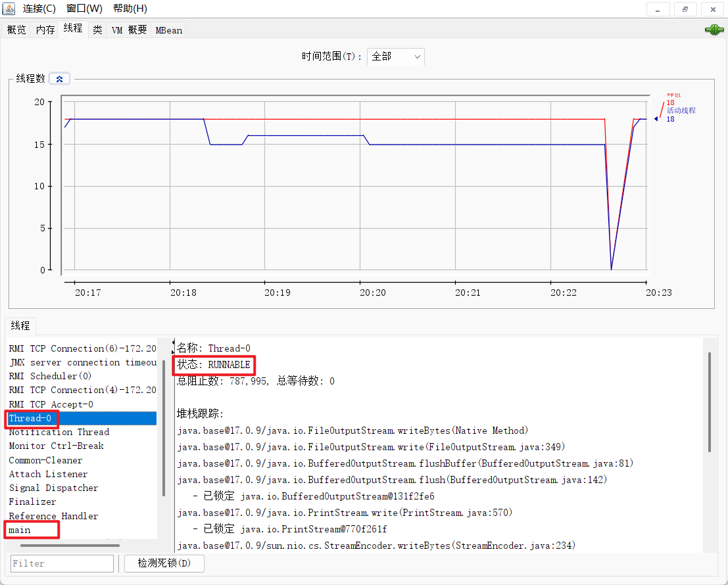Viewport: 728px width, 585px height.
Task: Click 活动线程 legend label
Action: click(681, 110)
